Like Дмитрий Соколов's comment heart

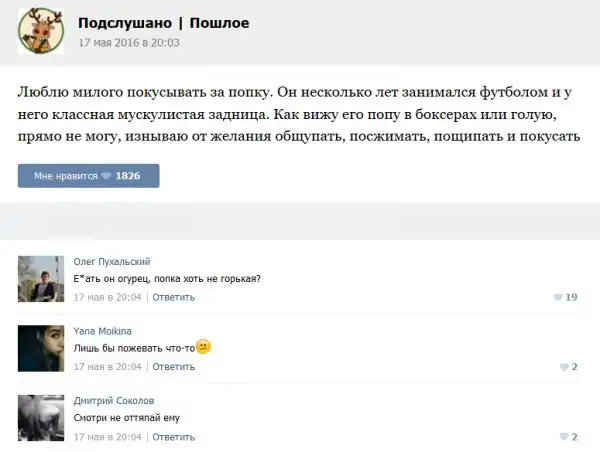[x=562, y=437]
